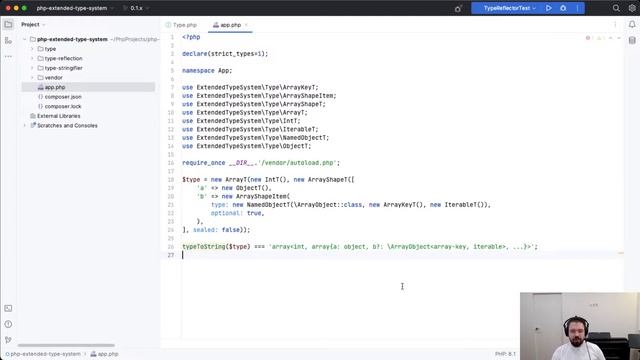Click the namespace App line
640x360 pixels.
(207, 71)
